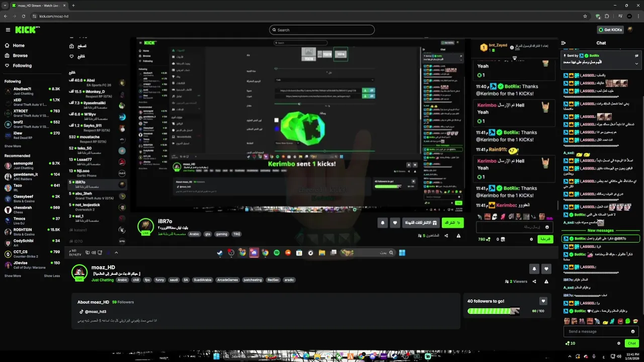
Task: Open emoji picker in message box
Action: pos(633,331)
